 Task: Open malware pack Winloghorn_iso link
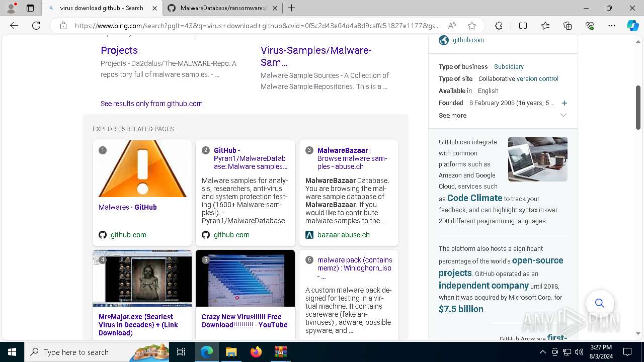point(355,268)
